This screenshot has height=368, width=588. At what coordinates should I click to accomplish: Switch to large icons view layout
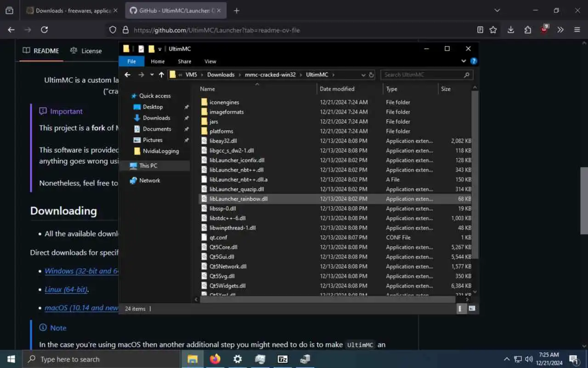472,309
